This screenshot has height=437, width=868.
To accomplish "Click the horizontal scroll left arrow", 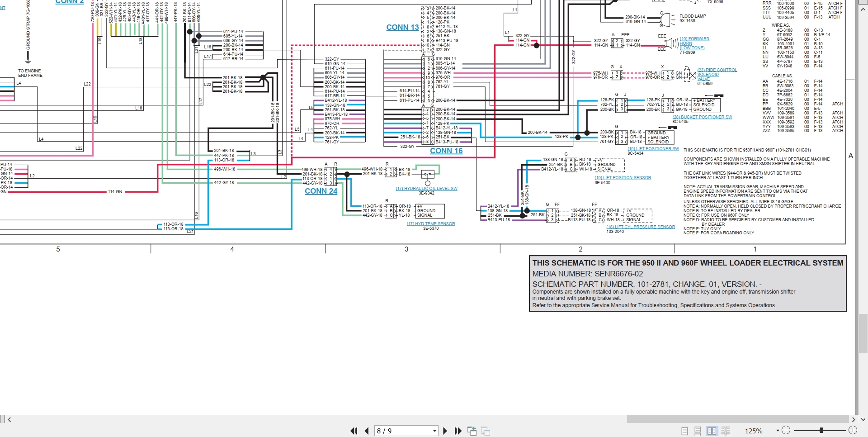I will pyautogui.click(x=9, y=419).
